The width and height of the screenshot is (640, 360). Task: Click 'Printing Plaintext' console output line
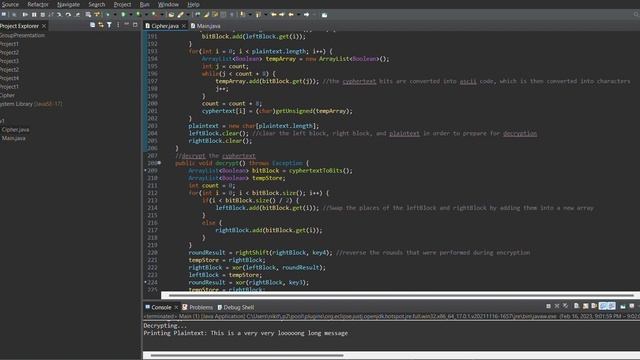point(245,333)
